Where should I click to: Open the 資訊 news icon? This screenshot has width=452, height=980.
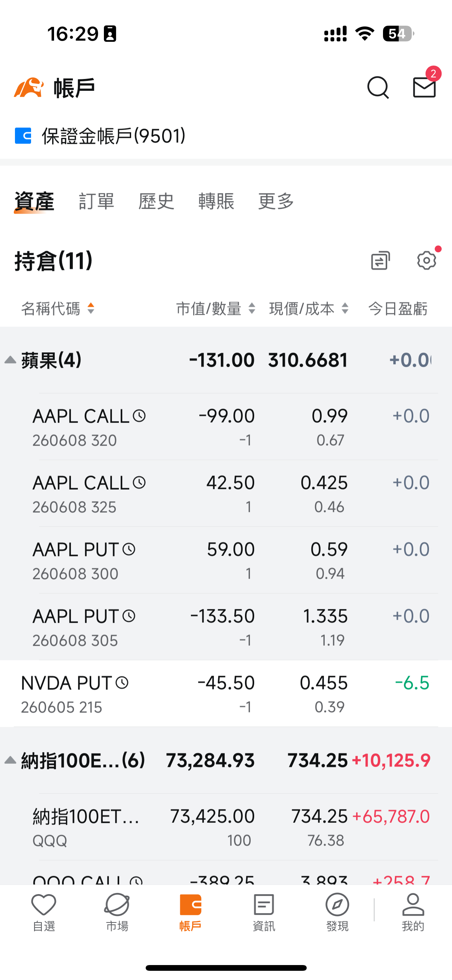(264, 913)
